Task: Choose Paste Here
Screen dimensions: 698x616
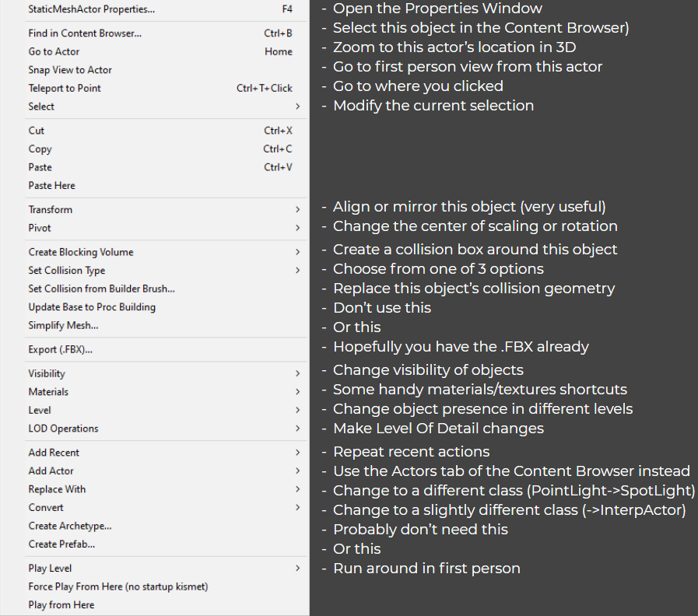Action: click(51, 185)
